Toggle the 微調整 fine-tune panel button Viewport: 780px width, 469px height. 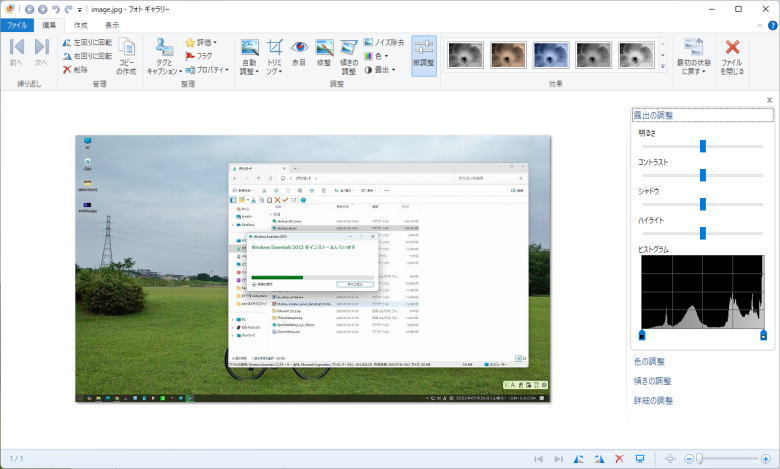point(423,56)
